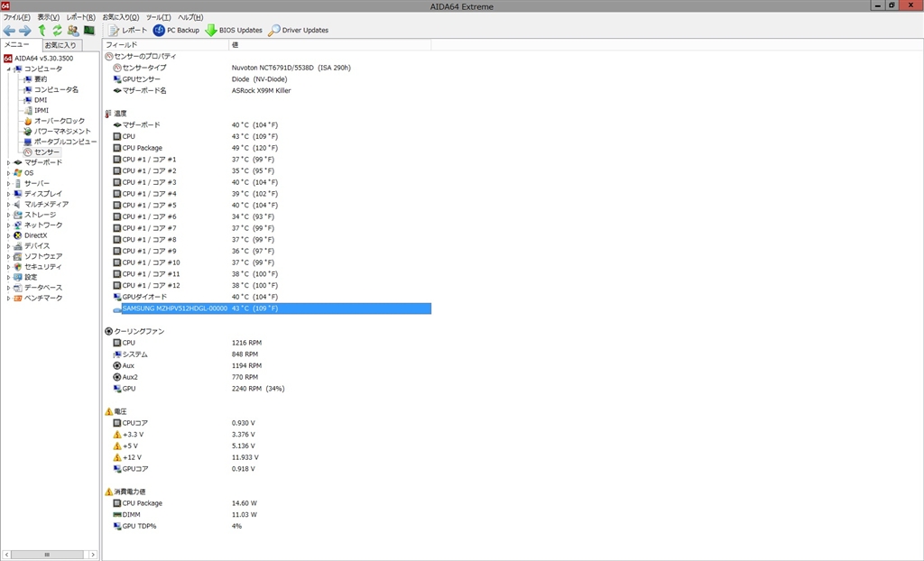This screenshot has width=924, height=561.
Task: Expand the DirectX tree node
Action: coord(8,235)
